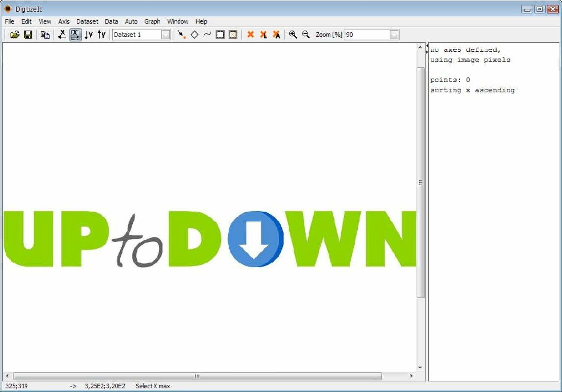Viewport: 562px width, 392px height.
Task: Pick the curve line digitizing tool
Action: (x=207, y=35)
